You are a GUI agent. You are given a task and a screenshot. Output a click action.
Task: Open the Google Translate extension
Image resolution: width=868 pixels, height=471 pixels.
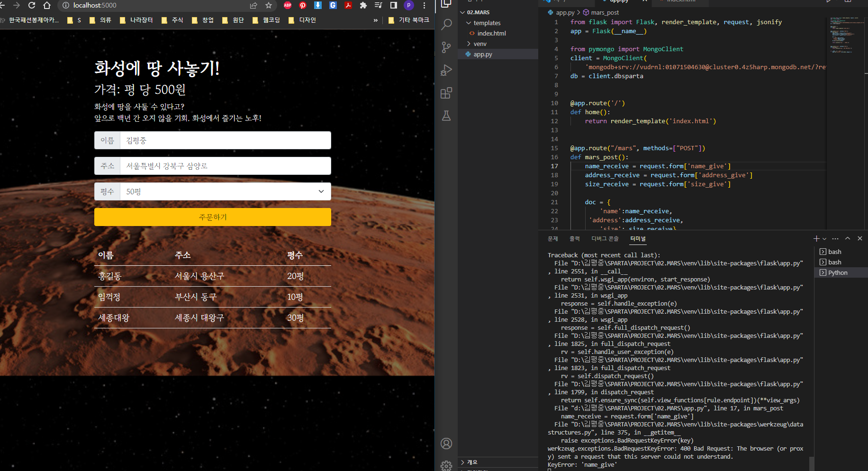click(x=333, y=5)
